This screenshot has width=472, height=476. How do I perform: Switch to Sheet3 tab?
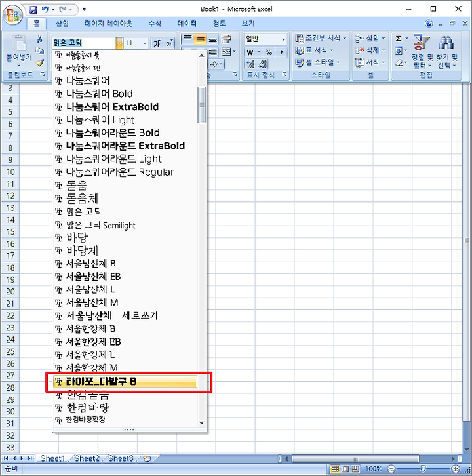click(121, 458)
